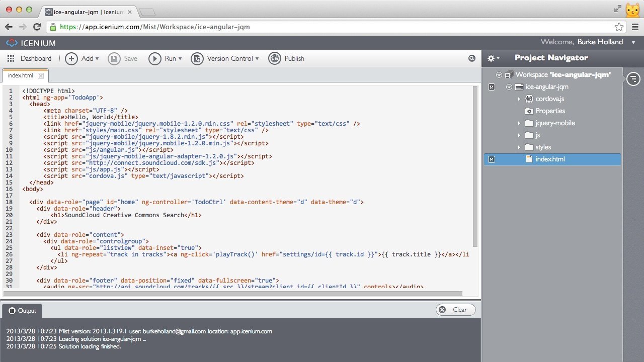
Task: Click the modified M badge beside index.html
Action: click(492, 159)
